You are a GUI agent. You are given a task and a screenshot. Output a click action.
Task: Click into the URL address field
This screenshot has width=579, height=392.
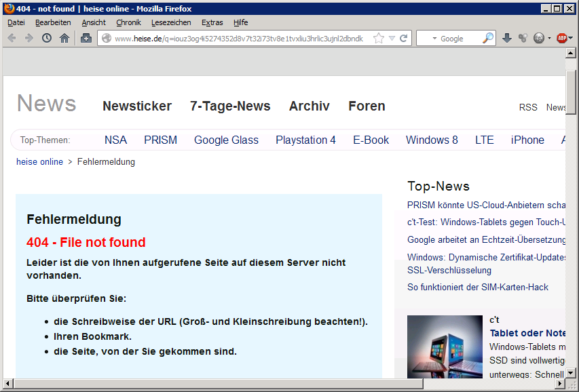pyautogui.click(x=239, y=39)
